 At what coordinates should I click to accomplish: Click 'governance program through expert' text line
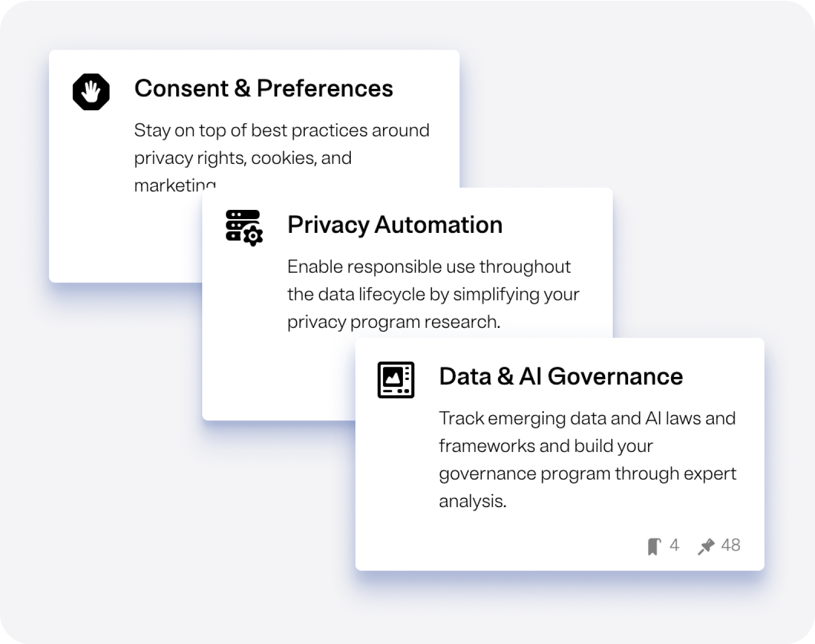click(x=587, y=473)
